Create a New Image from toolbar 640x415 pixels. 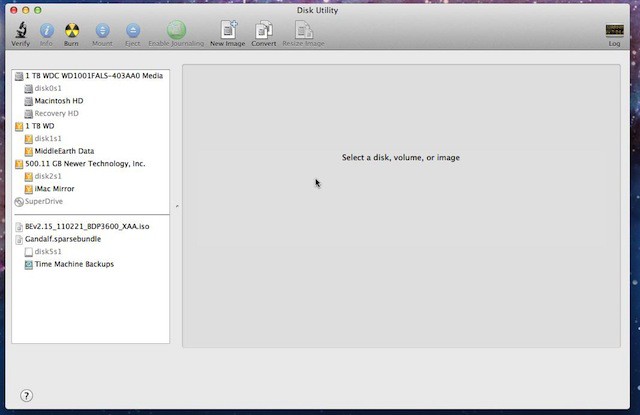click(x=228, y=31)
